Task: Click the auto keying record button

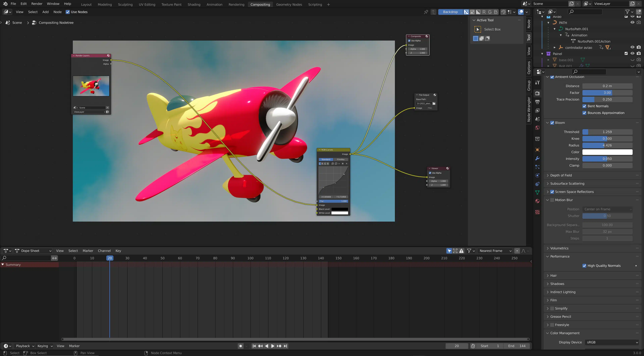Action: tap(241, 346)
